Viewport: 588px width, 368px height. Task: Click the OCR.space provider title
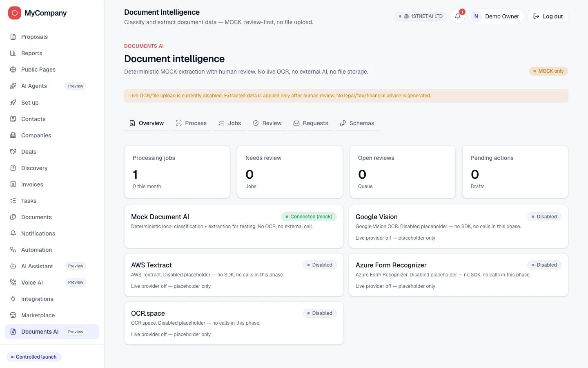pos(148,313)
